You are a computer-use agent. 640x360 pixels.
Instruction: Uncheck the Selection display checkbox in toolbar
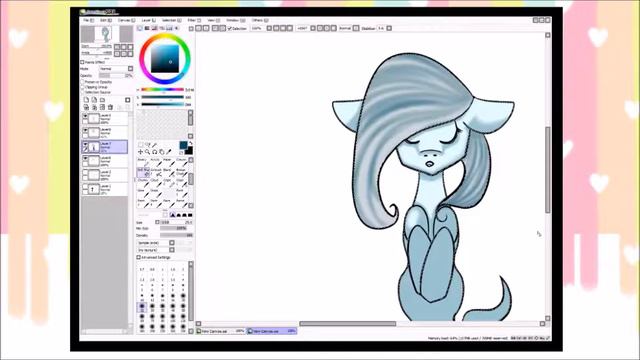pyautogui.click(x=230, y=28)
